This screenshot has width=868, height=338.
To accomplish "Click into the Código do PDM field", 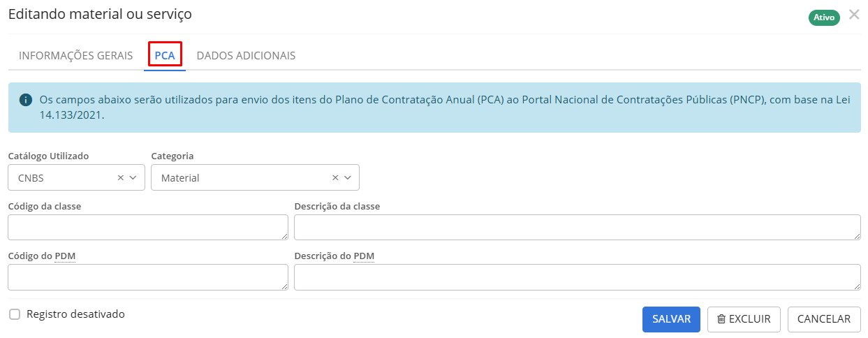I will click(148, 277).
